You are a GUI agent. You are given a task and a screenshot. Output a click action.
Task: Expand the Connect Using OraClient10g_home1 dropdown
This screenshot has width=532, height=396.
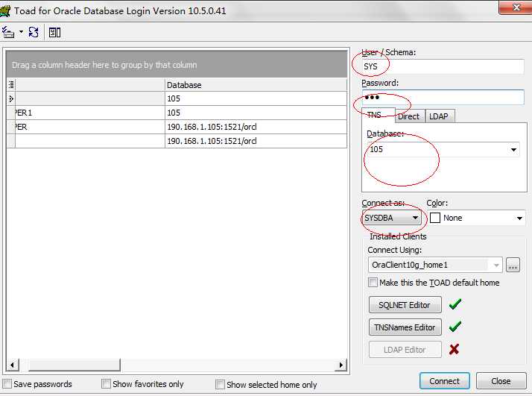pos(496,265)
